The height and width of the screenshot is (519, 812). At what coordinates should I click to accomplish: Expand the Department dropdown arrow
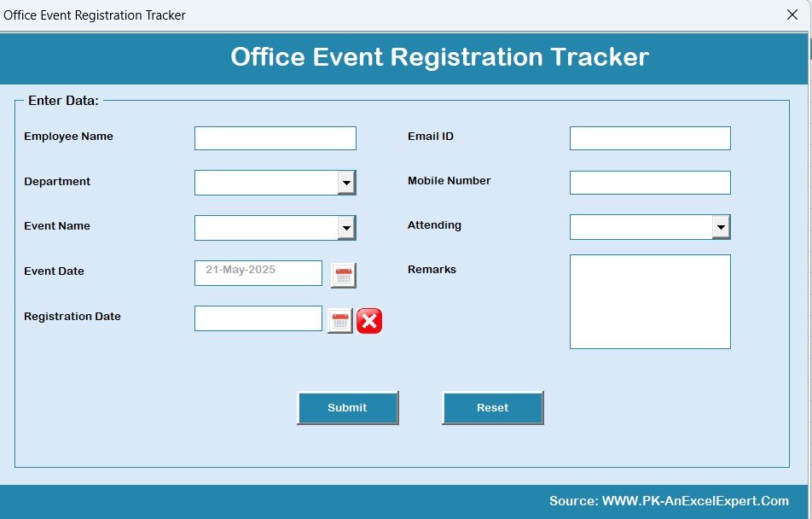345,183
